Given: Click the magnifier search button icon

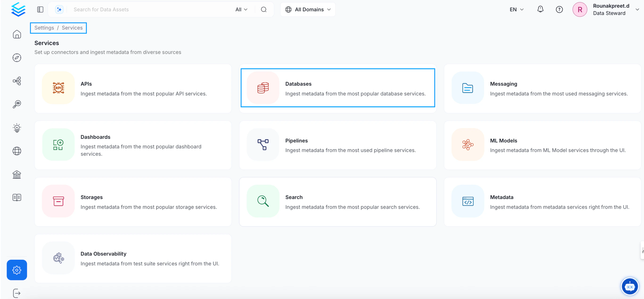Looking at the screenshot, I should (264, 9).
